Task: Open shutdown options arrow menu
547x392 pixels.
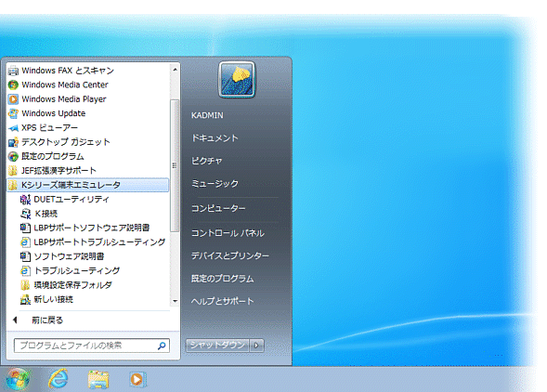Action: pyautogui.click(x=256, y=346)
